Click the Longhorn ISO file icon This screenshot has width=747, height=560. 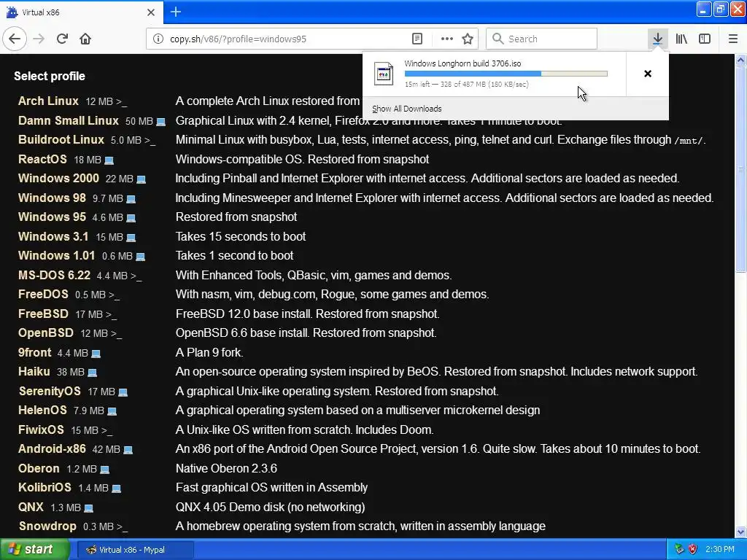[x=384, y=74]
